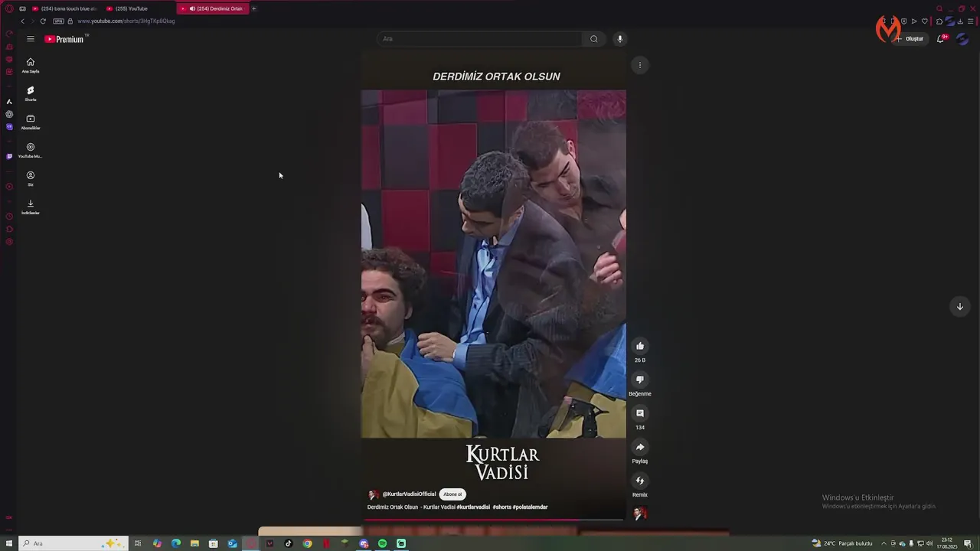This screenshot has width=980, height=551.
Task: Open Microsoft Edge from the taskbar
Action: 176,543
